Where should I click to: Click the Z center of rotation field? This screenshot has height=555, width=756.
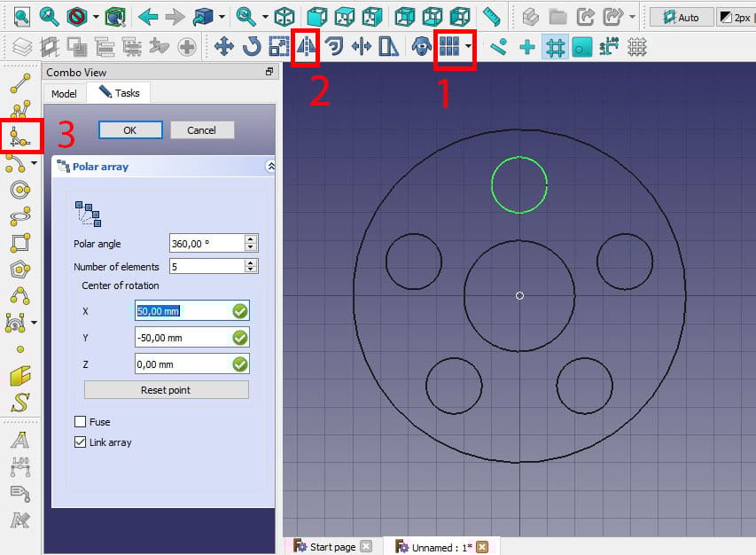[x=192, y=364]
